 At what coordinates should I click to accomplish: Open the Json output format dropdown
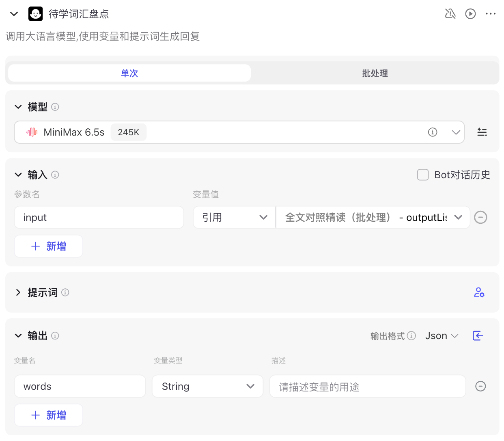click(442, 336)
